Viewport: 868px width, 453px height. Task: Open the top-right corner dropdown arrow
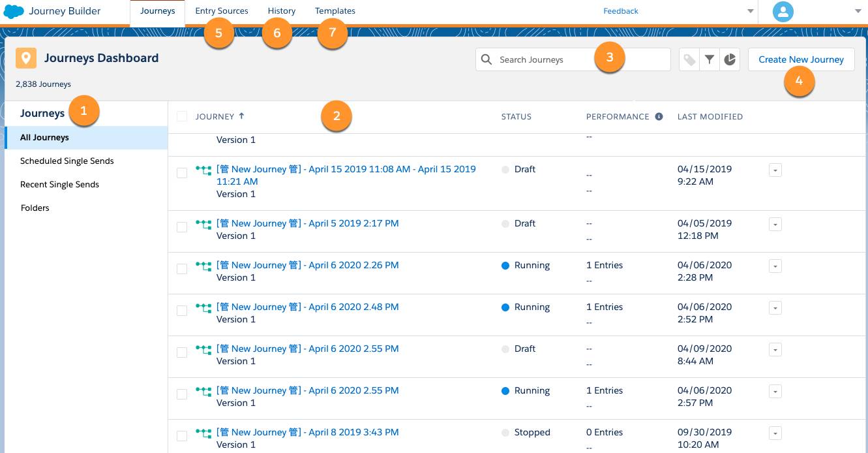coord(858,11)
